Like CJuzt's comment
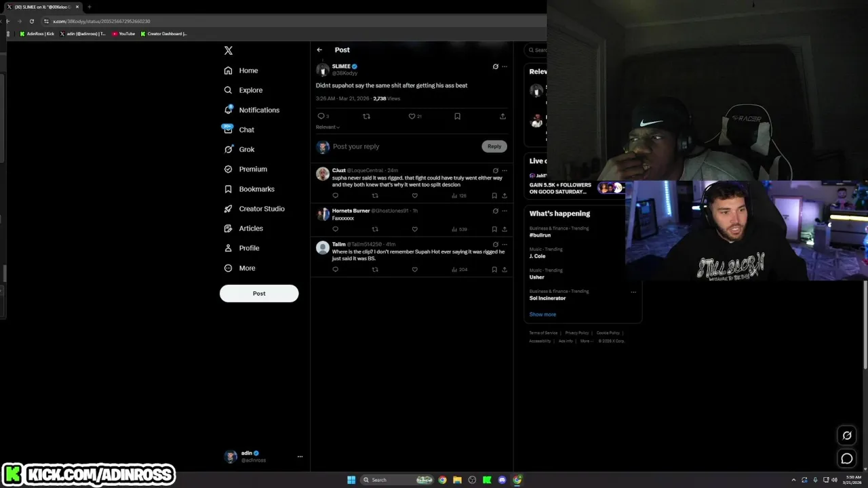This screenshot has width=868, height=488. click(x=415, y=195)
